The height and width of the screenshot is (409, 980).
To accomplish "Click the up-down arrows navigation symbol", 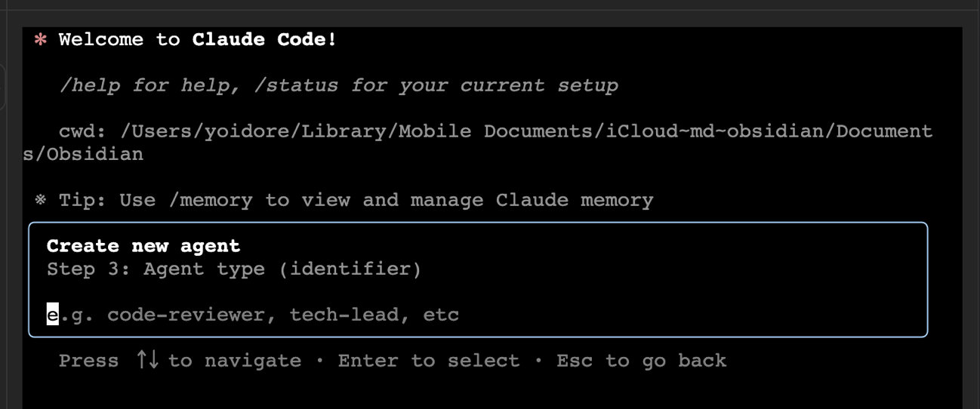I will coord(147,360).
